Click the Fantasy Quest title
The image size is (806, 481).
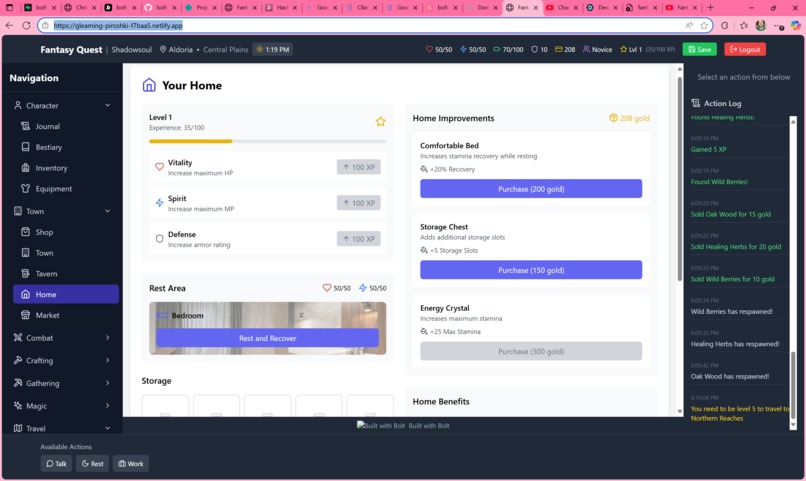71,49
